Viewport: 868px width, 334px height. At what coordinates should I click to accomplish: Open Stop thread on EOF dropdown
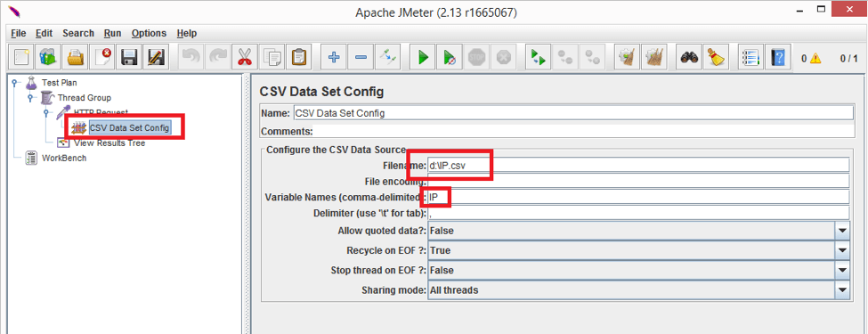tap(842, 270)
